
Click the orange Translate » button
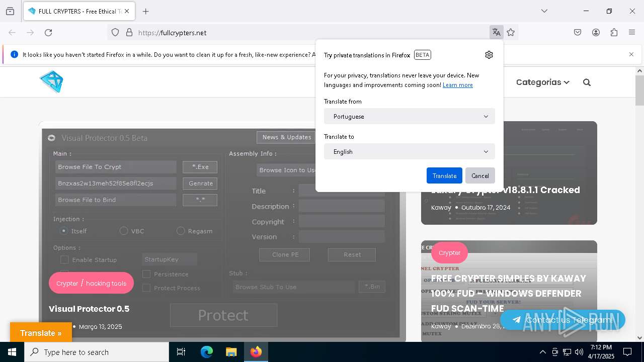pyautogui.click(x=41, y=333)
